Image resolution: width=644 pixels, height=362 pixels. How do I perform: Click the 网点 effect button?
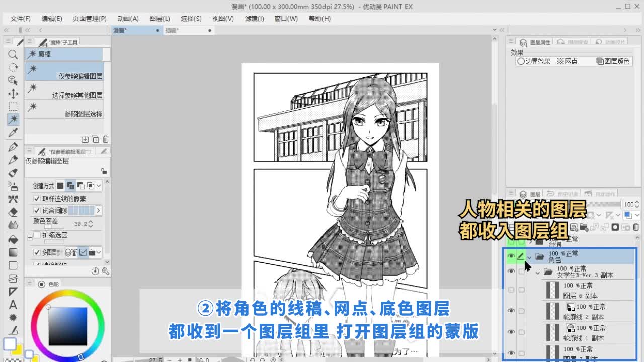pos(568,61)
